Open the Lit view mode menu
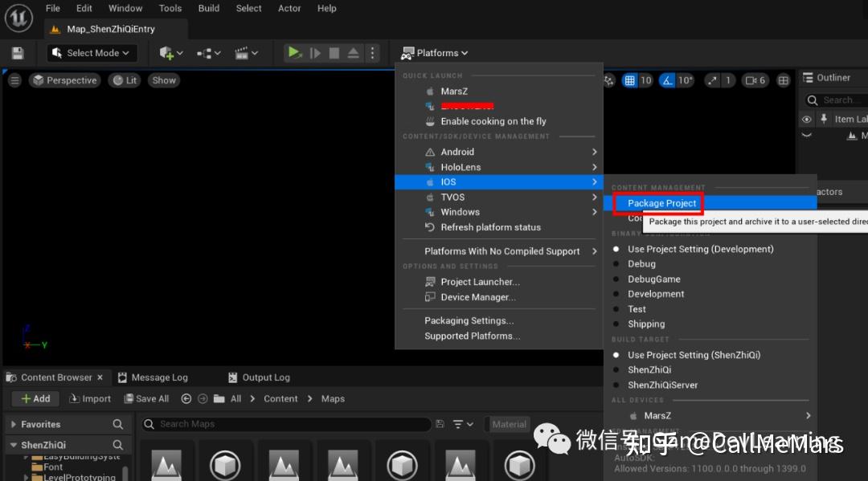The height and width of the screenshot is (481, 868). click(x=125, y=81)
